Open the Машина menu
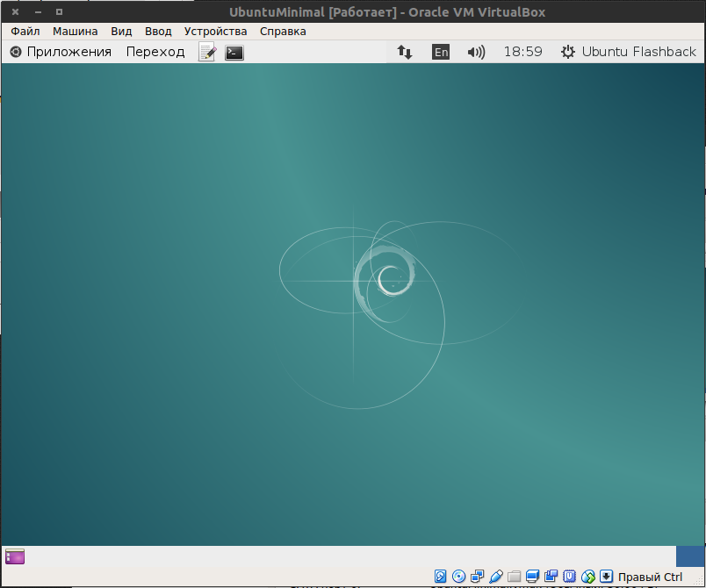The height and width of the screenshot is (588, 706). tap(76, 32)
